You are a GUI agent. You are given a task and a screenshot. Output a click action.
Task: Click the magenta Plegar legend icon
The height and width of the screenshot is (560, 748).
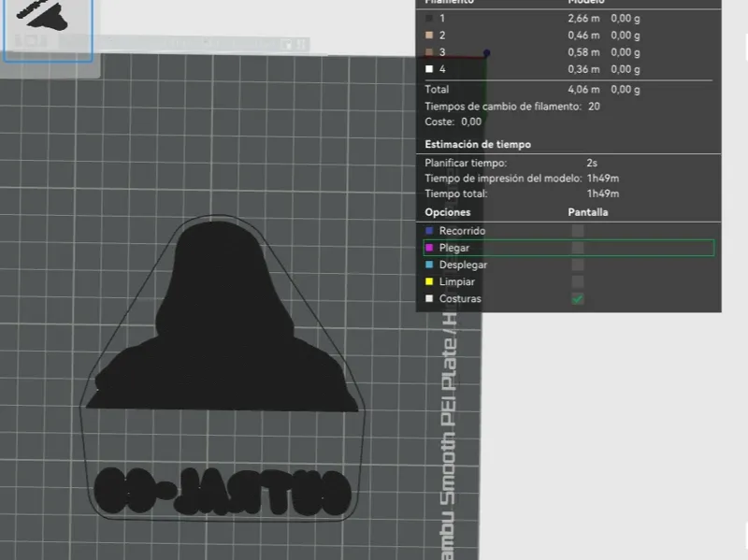coord(429,248)
